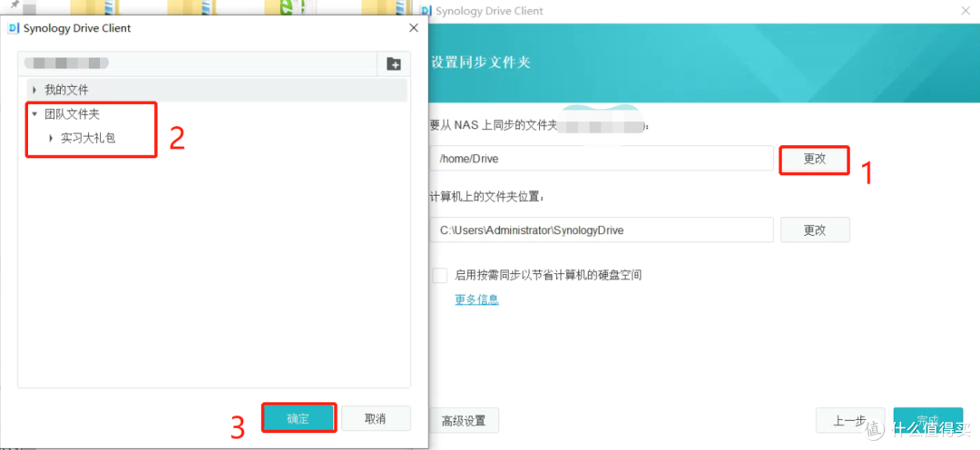Click the /home/Drive path field

point(602,159)
